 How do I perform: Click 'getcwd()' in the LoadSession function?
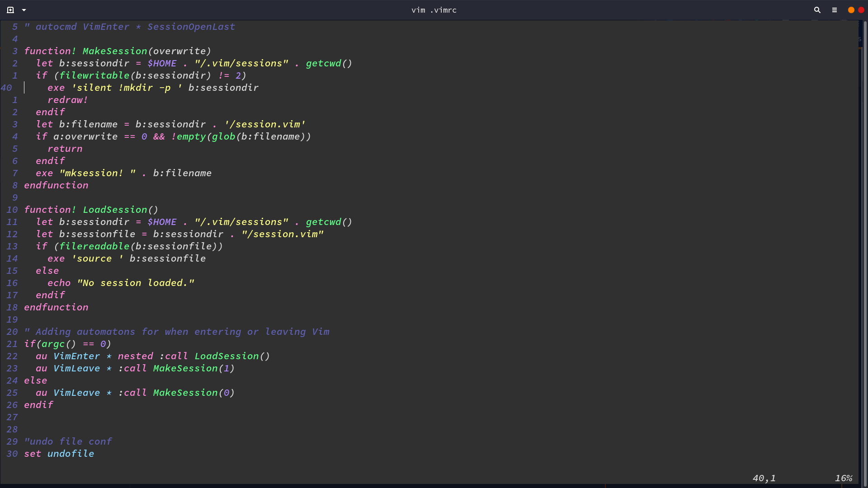[x=329, y=222]
